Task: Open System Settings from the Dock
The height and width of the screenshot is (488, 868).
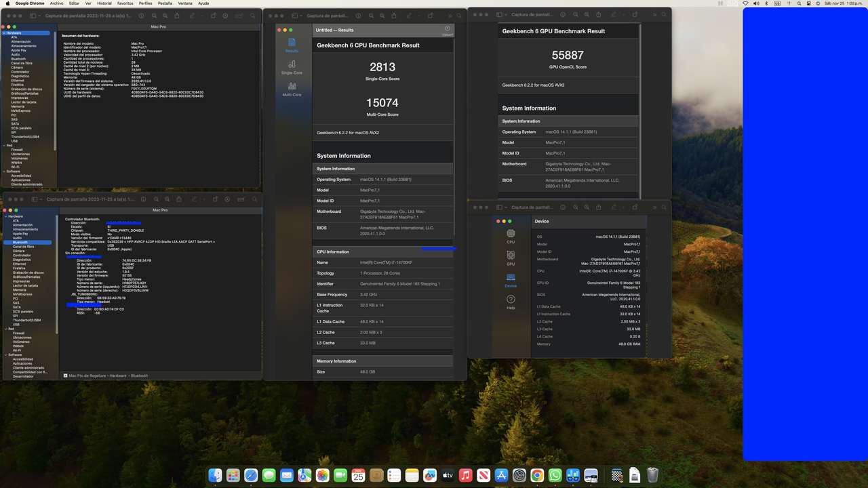Action: [x=519, y=475]
